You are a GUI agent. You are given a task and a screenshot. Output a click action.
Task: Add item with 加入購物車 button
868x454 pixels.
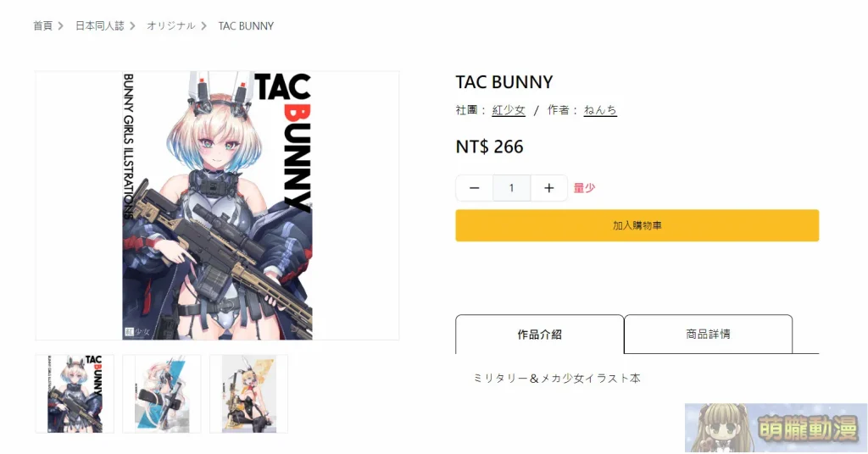click(637, 225)
